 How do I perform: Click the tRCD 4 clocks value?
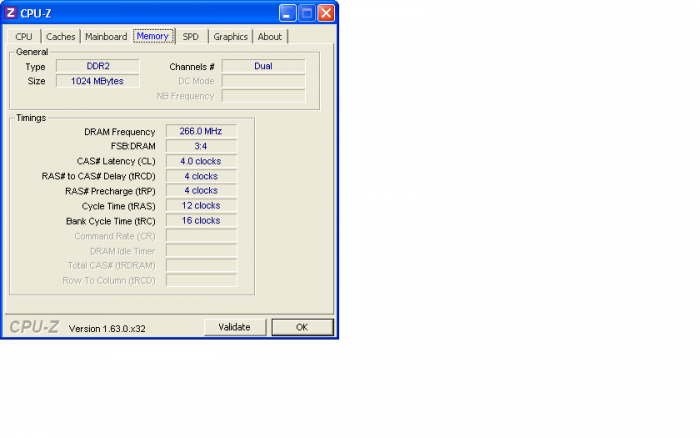coord(201,176)
